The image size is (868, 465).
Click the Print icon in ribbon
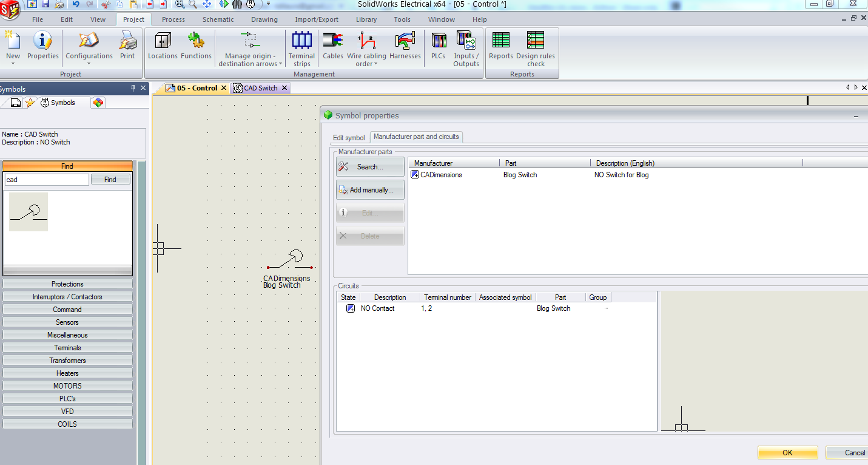pyautogui.click(x=127, y=41)
